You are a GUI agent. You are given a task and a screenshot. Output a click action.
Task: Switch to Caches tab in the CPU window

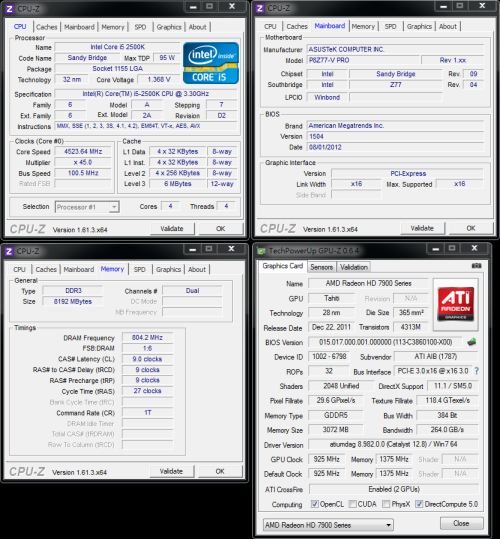pos(46,27)
